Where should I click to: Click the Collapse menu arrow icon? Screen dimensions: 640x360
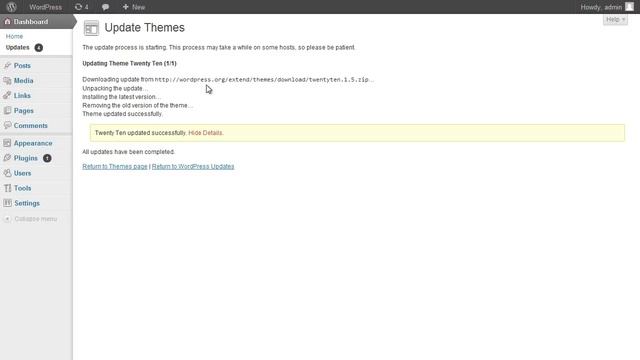[7, 219]
